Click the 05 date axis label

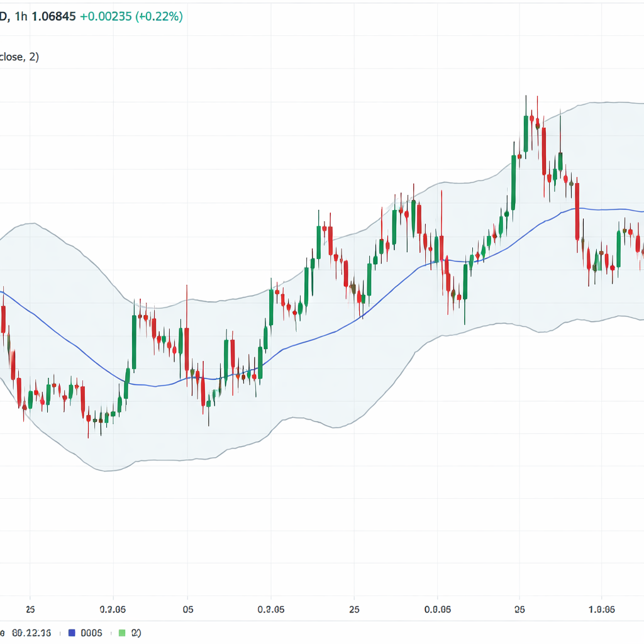[x=187, y=609]
